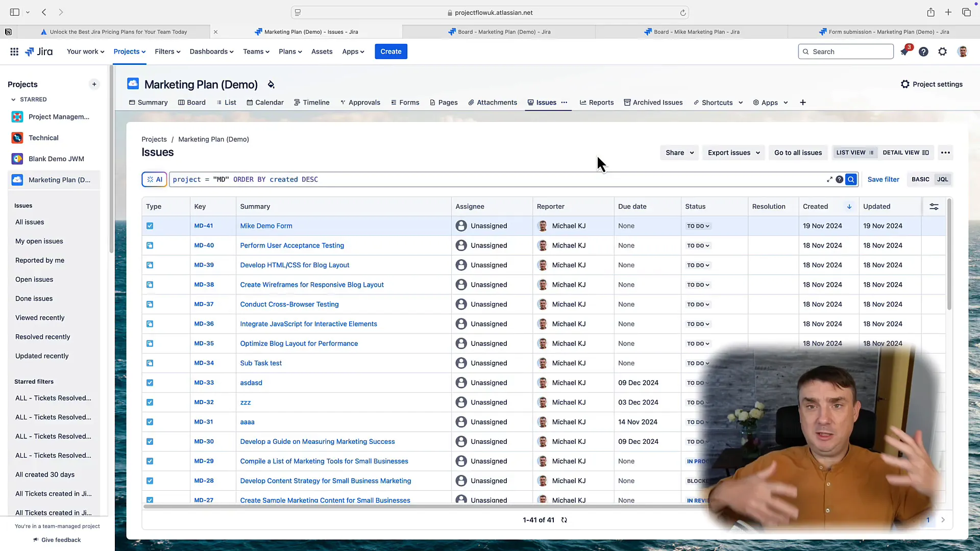The height and width of the screenshot is (551, 980).
Task: Open the Issues tab more options
Action: (564, 103)
